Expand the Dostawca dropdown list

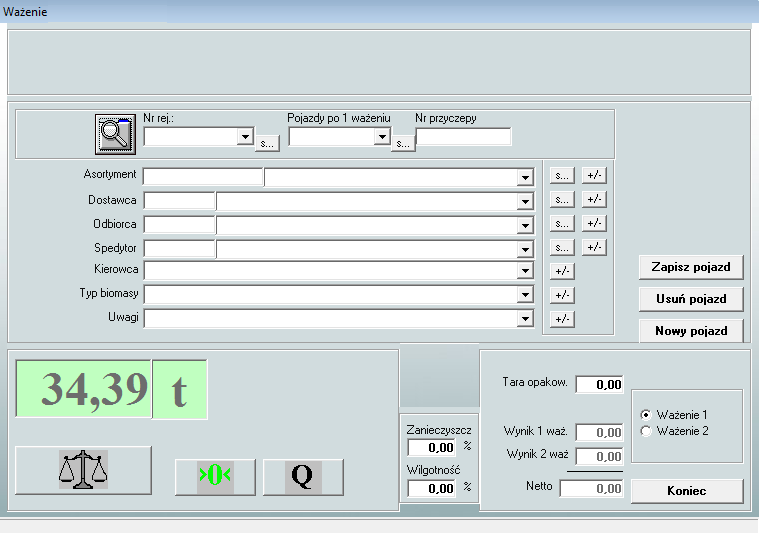click(525, 201)
